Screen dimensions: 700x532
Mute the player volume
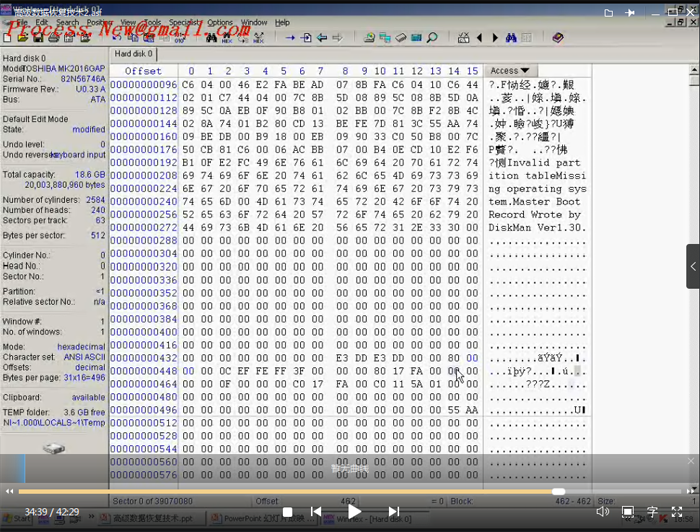click(603, 511)
